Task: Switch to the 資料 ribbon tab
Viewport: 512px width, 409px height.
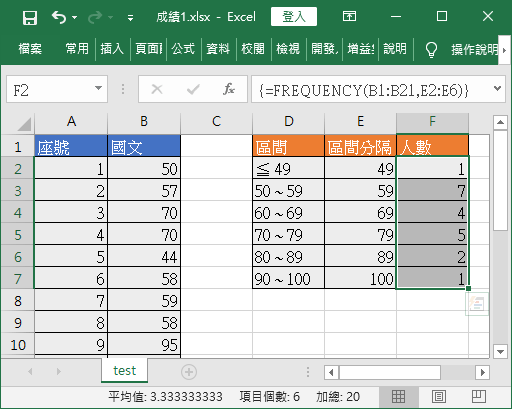Action: tap(218, 49)
